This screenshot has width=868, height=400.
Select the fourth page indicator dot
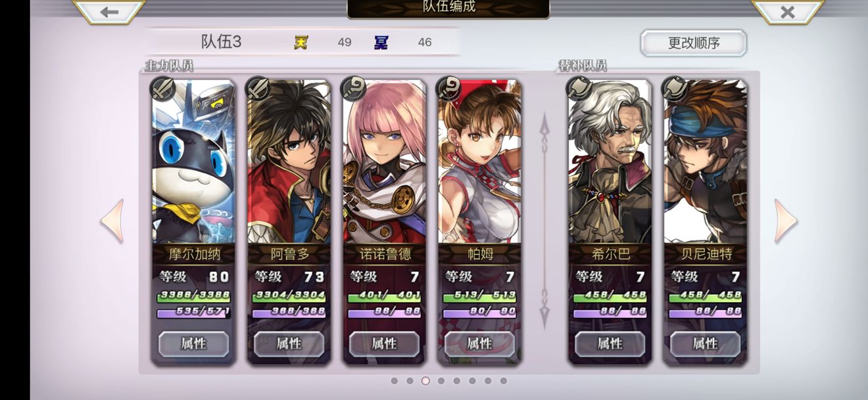(441, 381)
